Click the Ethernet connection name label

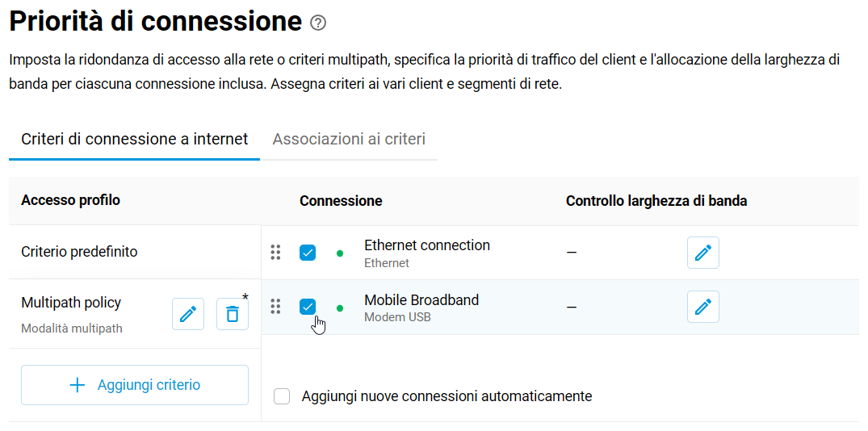pyautogui.click(x=427, y=245)
